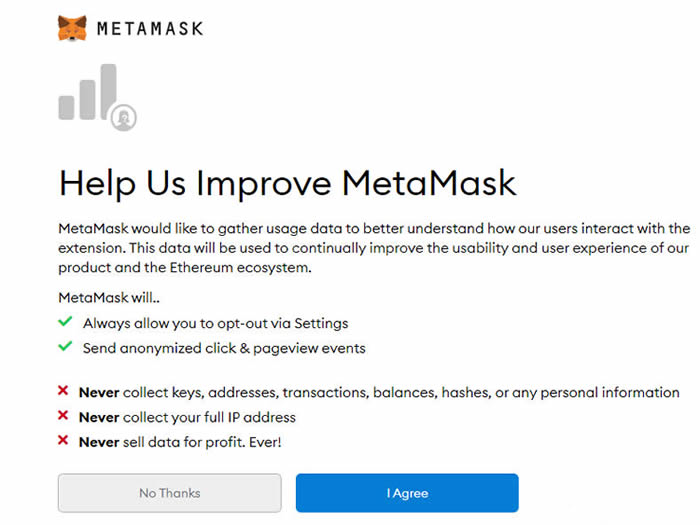Click the "Never collect keys, addresses" statement
The height and width of the screenshot is (525, 700).
379,392
